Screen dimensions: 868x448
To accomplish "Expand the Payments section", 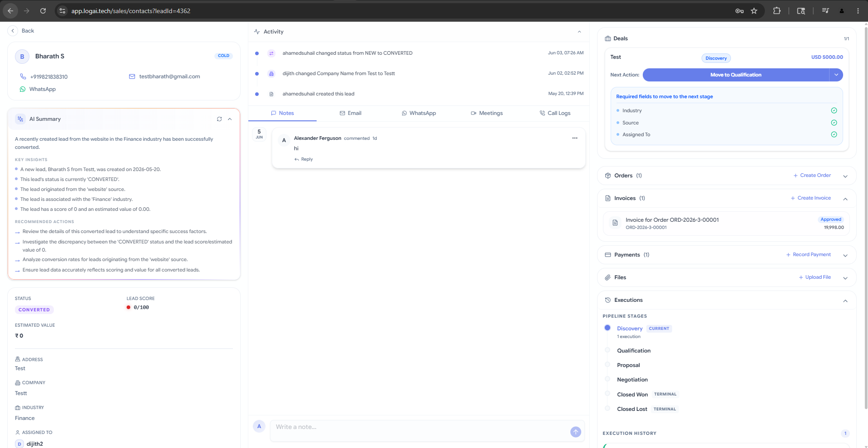I will [x=845, y=255].
